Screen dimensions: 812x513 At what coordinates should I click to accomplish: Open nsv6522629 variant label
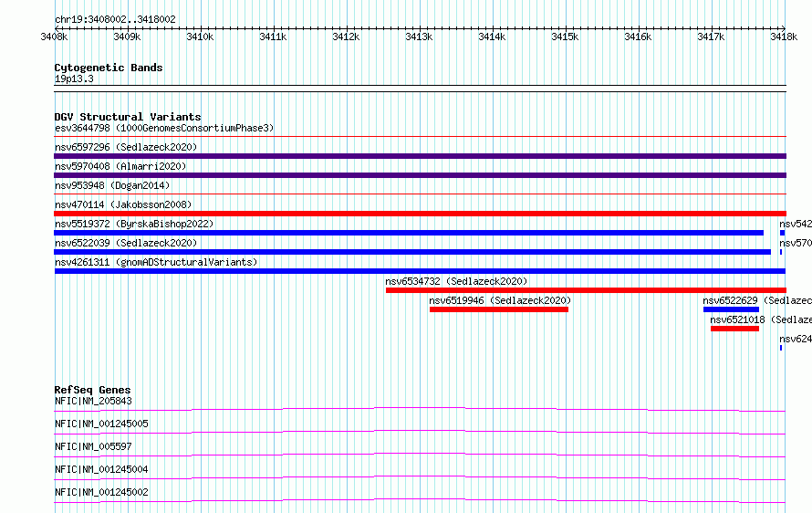[x=757, y=300]
